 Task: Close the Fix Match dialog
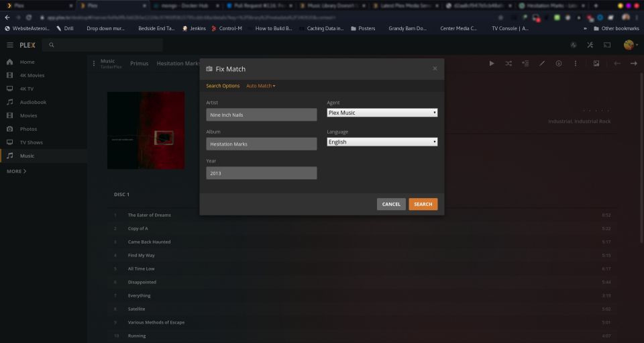pyautogui.click(x=435, y=68)
